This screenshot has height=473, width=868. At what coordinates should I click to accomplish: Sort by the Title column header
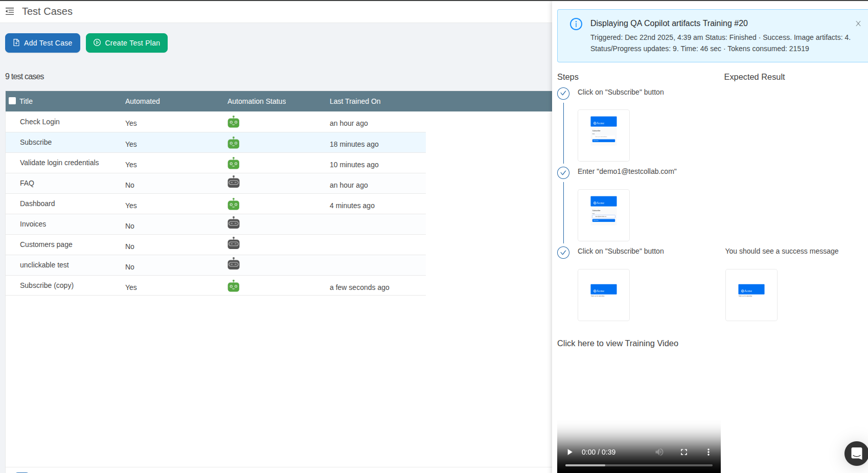pos(26,101)
